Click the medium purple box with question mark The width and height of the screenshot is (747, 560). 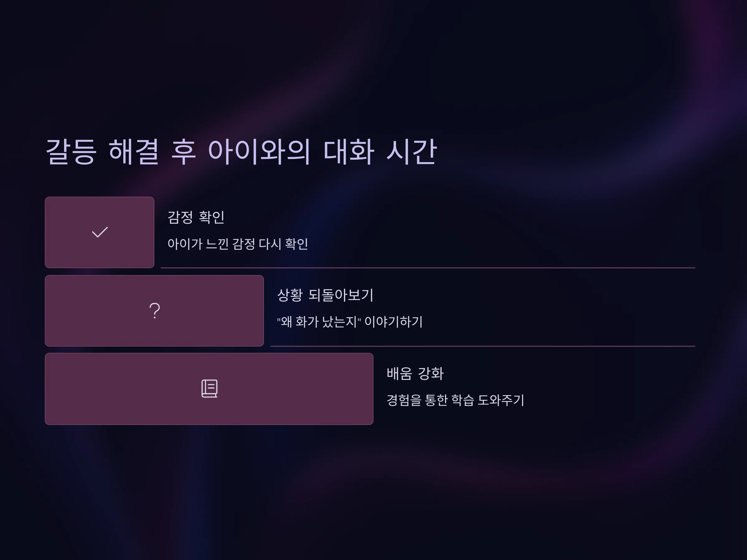154,310
